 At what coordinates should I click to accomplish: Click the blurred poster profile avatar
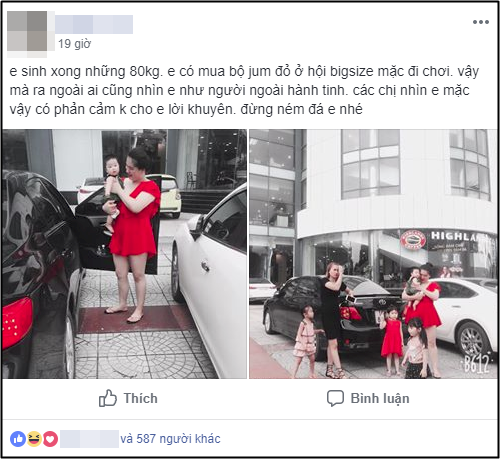click(27, 31)
